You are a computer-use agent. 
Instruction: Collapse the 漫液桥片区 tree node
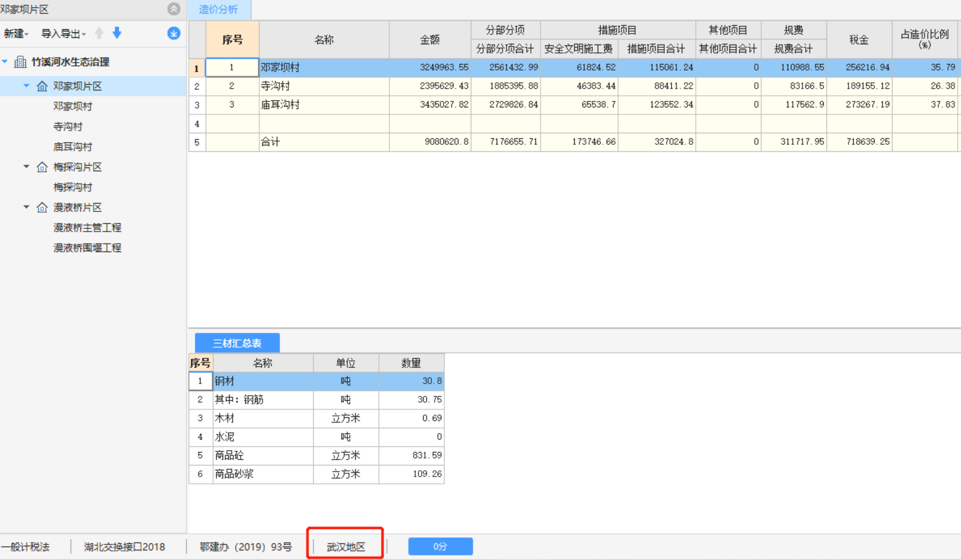point(27,207)
